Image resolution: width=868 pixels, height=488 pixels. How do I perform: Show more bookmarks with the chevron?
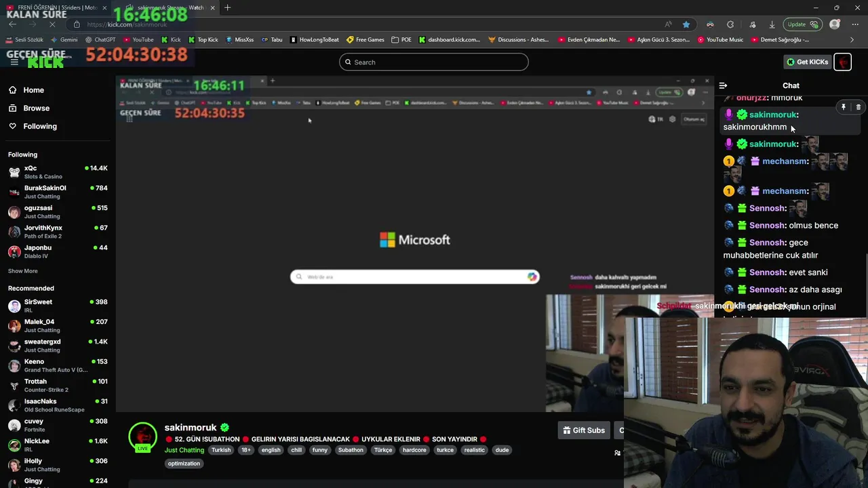[852, 39]
